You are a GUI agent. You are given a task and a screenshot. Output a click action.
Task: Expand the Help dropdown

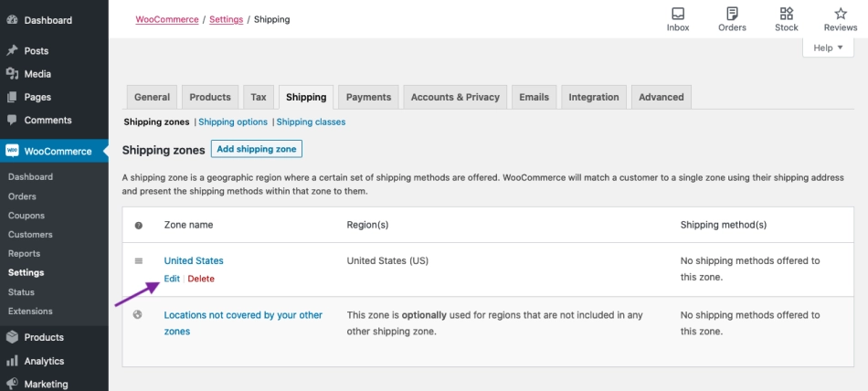coord(828,48)
